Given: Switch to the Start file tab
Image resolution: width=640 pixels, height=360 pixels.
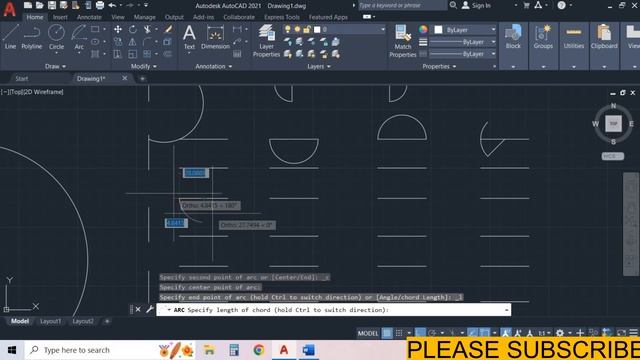Looking at the screenshot, I should (22, 78).
